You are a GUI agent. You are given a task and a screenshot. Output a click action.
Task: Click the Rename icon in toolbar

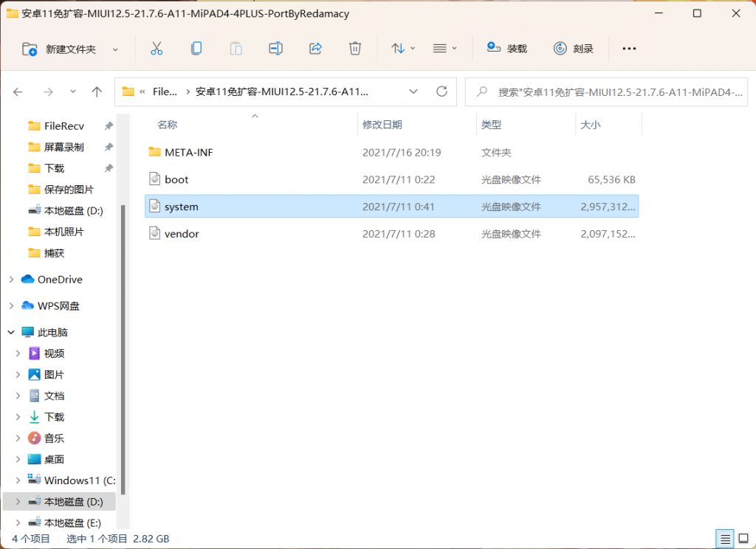(x=275, y=49)
